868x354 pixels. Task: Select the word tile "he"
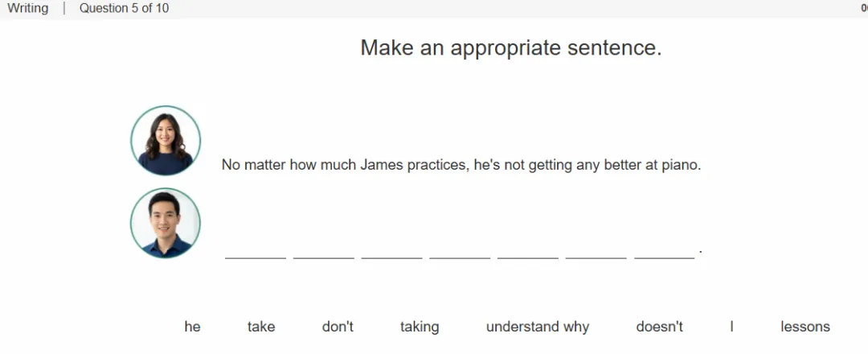point(192,327)
